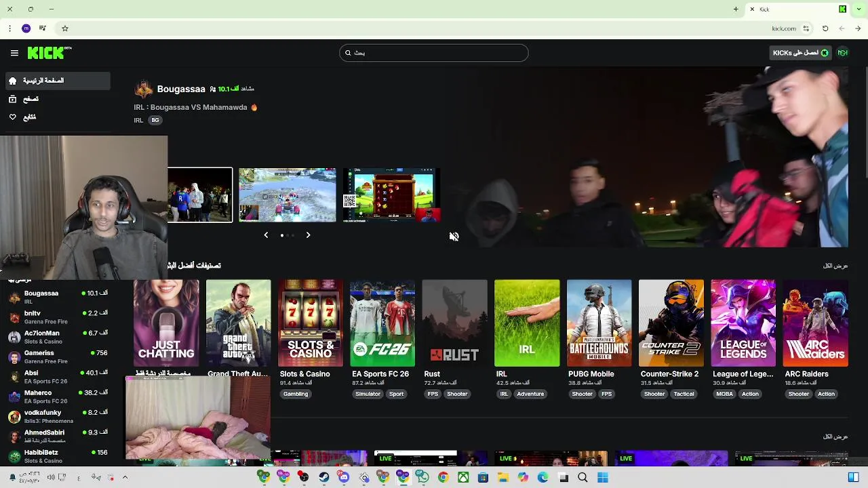Click the search field
The height and width of the screenshot is (488, 868).
pyautogui.click(x=433, y=53)
